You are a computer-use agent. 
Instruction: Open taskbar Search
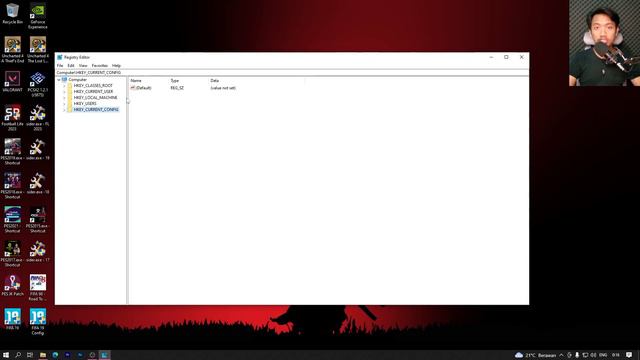click(18, 355)
